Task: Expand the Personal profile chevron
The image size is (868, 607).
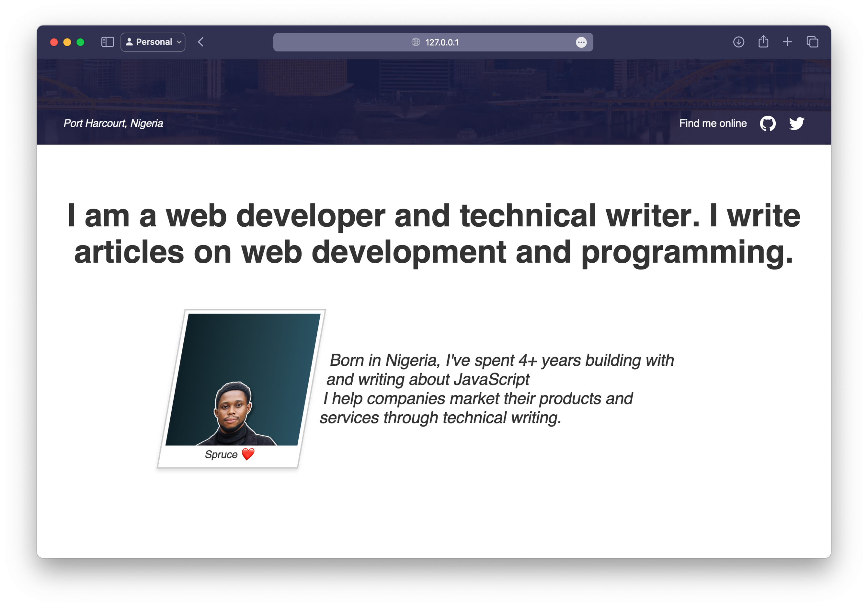Action: [x=179, y=42]
